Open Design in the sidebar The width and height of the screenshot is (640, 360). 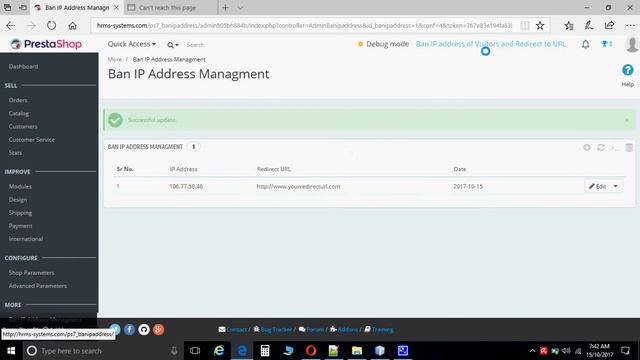[18, 200]
